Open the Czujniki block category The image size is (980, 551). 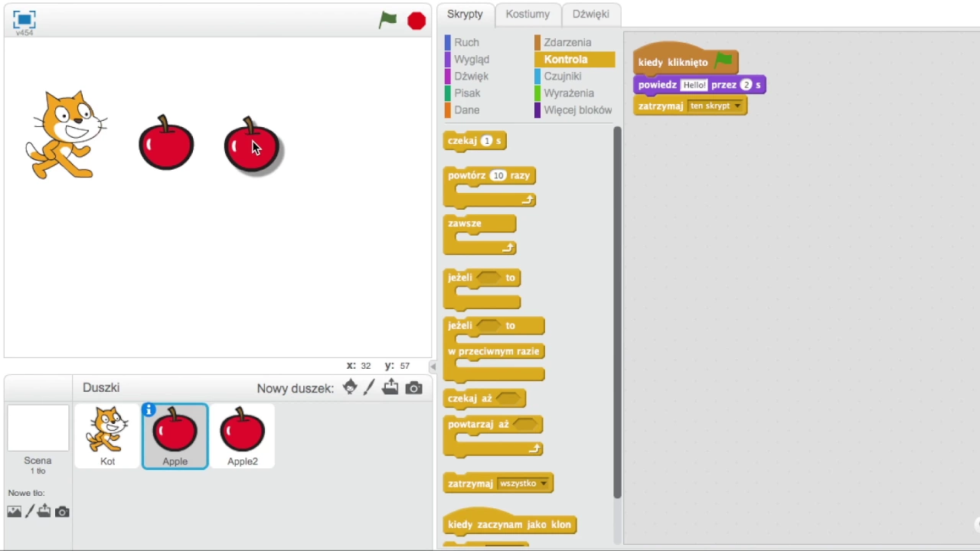click(562, 76)
